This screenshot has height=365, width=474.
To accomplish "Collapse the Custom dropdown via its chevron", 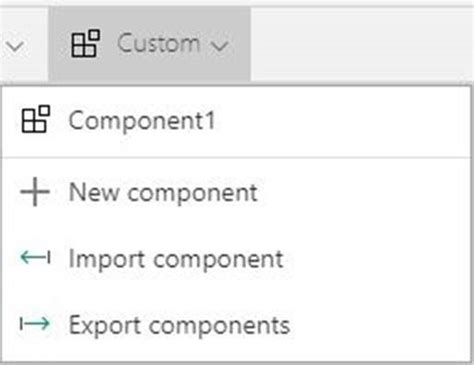I will [x=220, y=46].
